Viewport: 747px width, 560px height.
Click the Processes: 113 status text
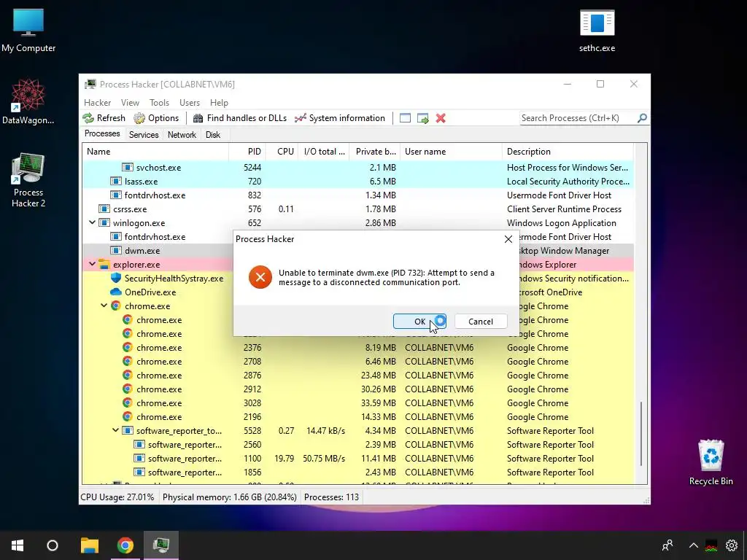point(332,497)
